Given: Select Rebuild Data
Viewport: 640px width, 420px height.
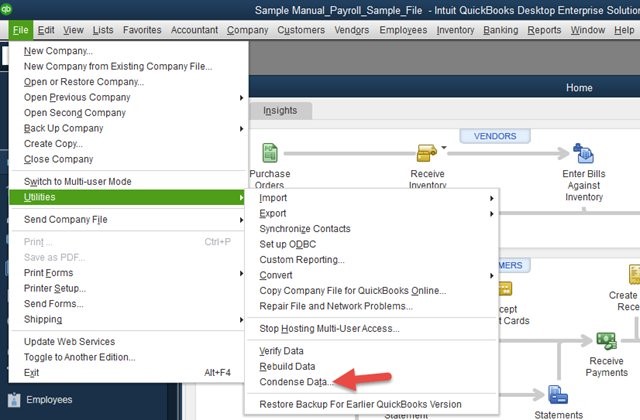Looking at the screenshot, I should [287, 367].
